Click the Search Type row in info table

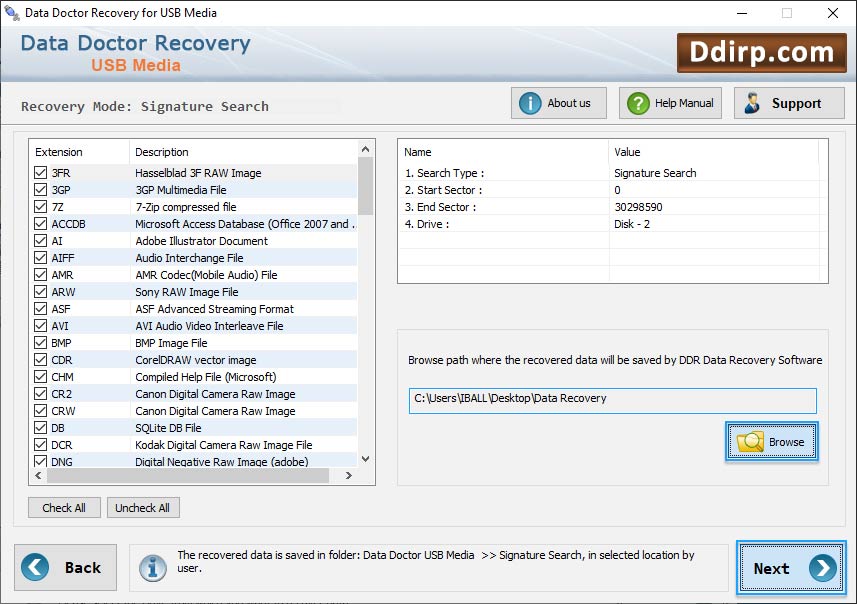click(612, 173)
